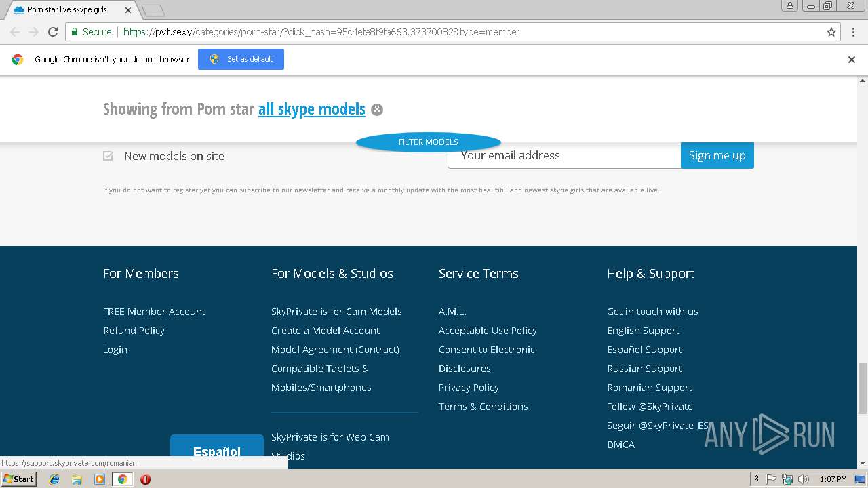Open the Seguir @SkyPrivate_ES link

[658, 426]
